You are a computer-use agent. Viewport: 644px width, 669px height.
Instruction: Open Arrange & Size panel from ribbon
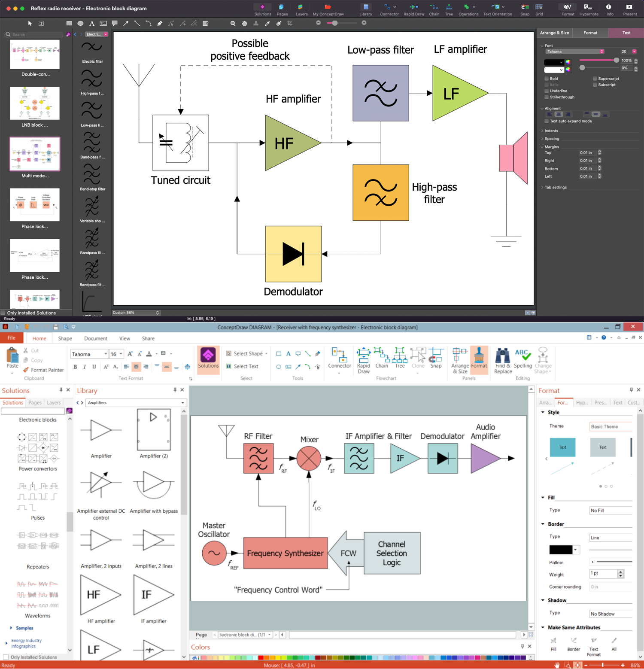[460, 360]
